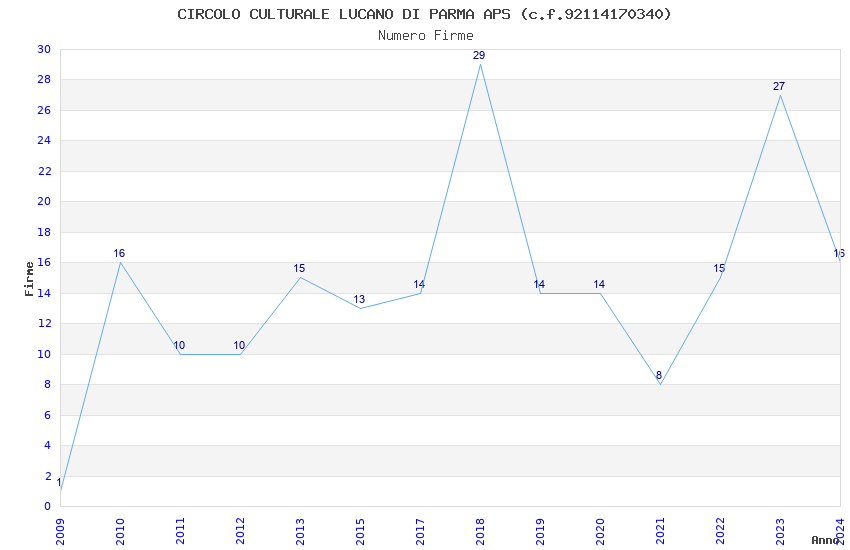Select the data label '15' for 2013
Viewport: 850px width, 550px height.
pyautogui.click(x=299, y=268)
